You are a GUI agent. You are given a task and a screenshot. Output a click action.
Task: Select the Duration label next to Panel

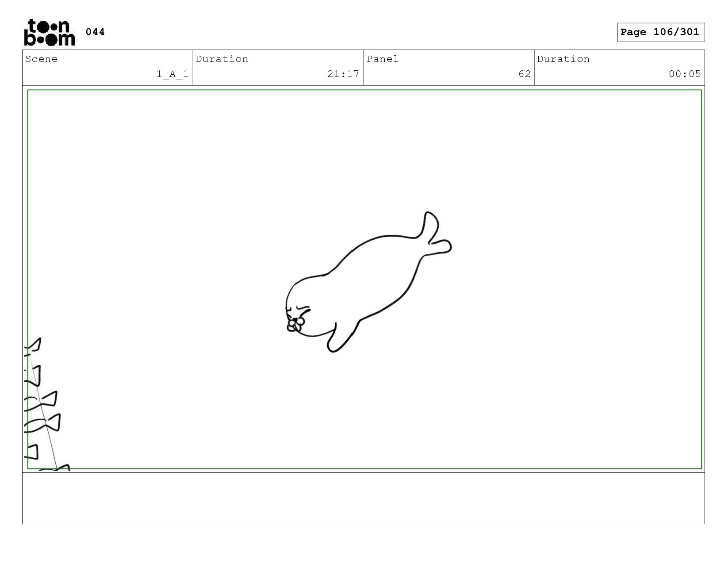[x=563, y=59]
